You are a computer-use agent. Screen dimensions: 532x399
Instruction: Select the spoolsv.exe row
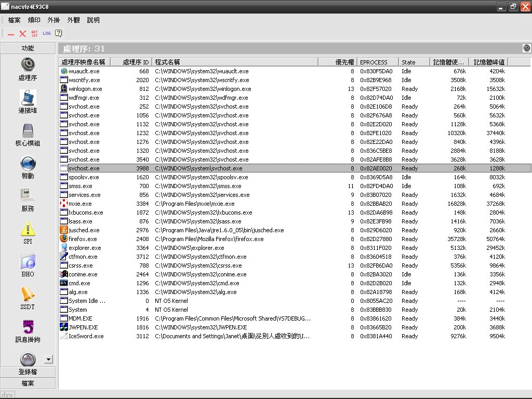(295, 177)
